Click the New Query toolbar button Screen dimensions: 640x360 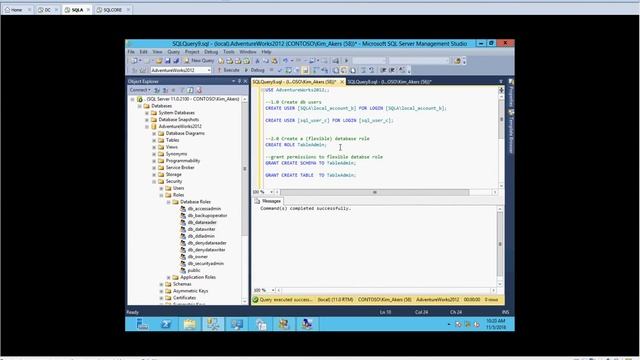click(199, 61)
